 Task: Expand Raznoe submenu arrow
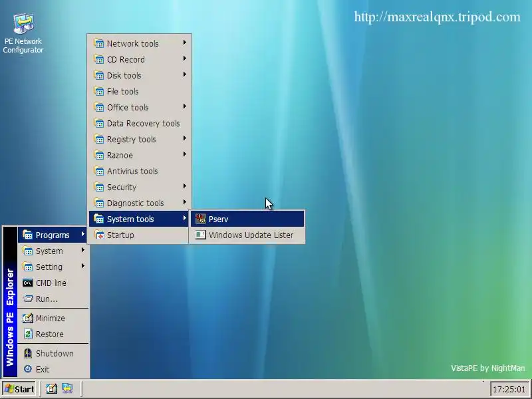(185, 154)
